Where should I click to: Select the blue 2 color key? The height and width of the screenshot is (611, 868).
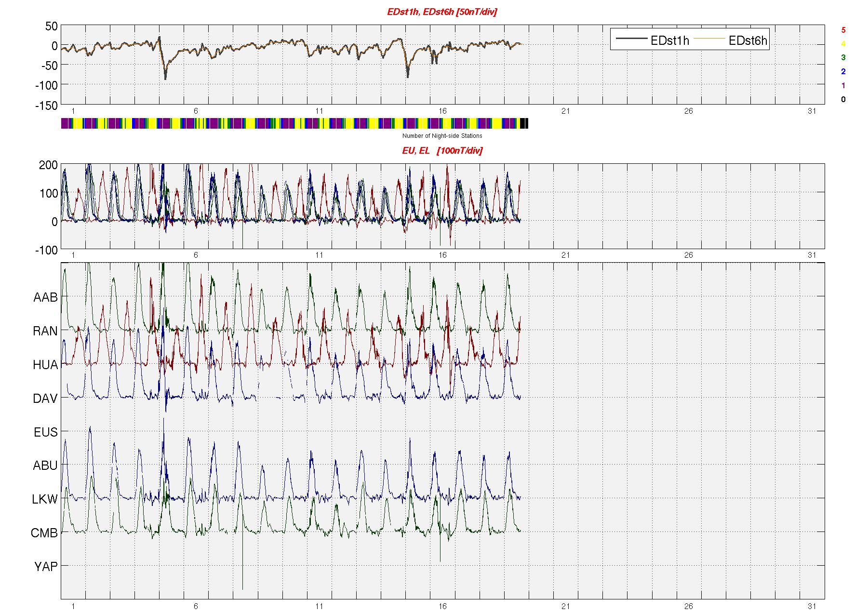coord(843,72)
